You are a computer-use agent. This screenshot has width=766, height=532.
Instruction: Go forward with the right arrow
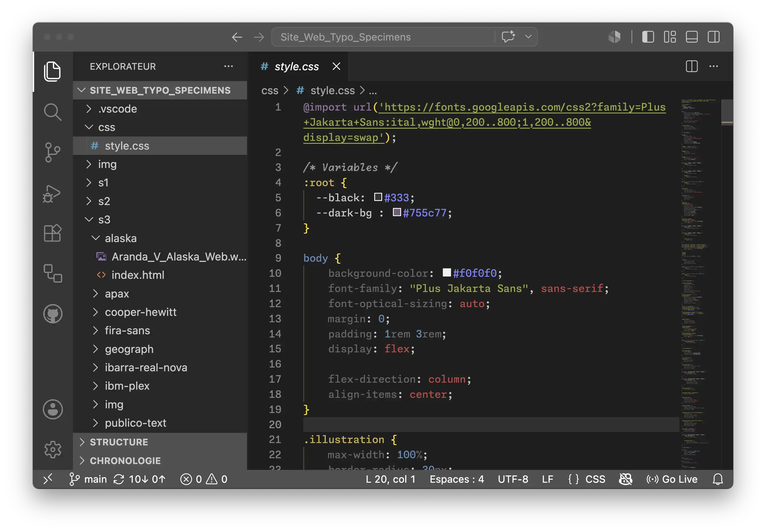pyautogui.click(x=259, y=37)
